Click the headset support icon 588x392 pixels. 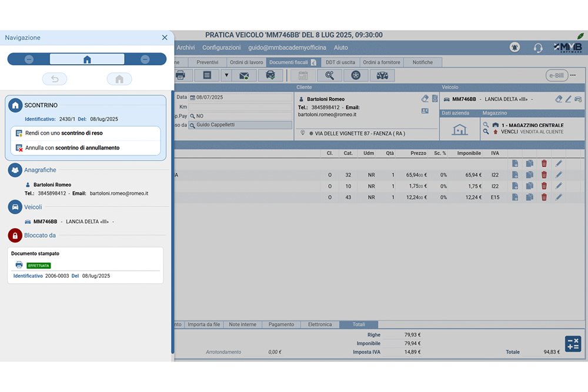(x=537, y=48)
